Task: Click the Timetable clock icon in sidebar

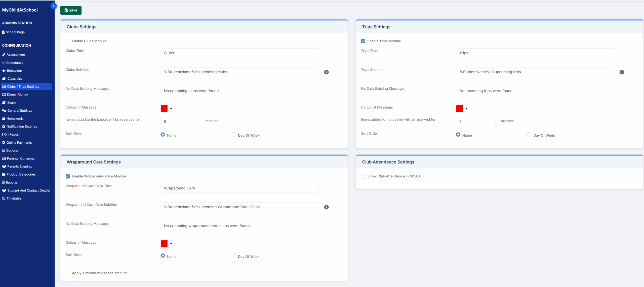Action: click(4, 199)
